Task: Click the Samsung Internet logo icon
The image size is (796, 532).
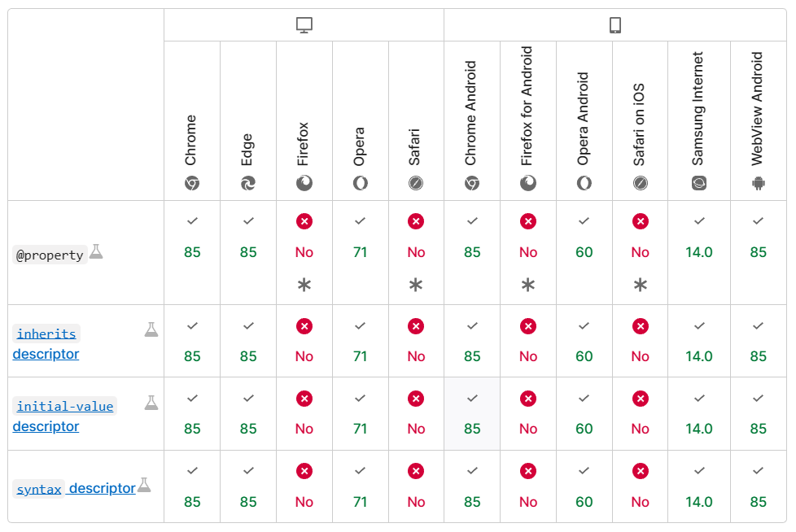Action: (699, 184)
